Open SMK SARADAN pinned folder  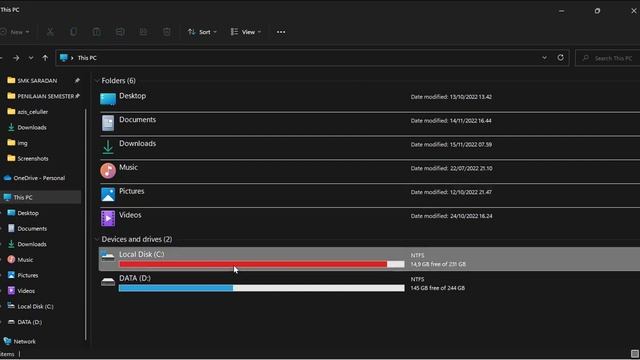tap(37, 81)
